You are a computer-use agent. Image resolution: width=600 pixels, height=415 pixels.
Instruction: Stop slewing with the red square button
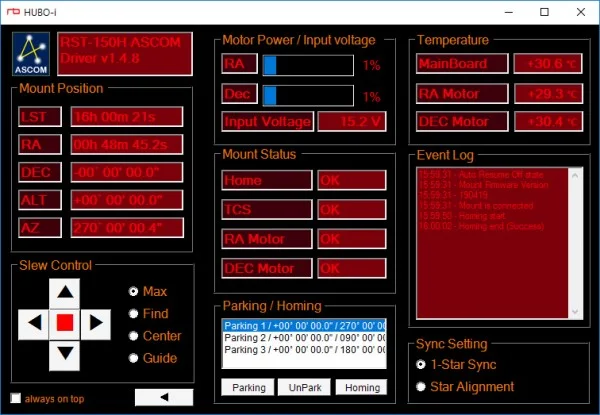(65, 324)
